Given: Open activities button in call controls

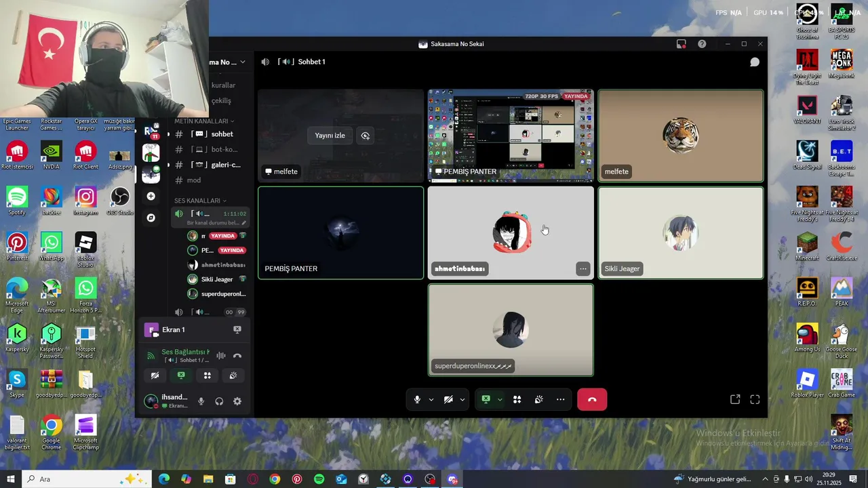Looking at the screenshot, I should (517, 400).
